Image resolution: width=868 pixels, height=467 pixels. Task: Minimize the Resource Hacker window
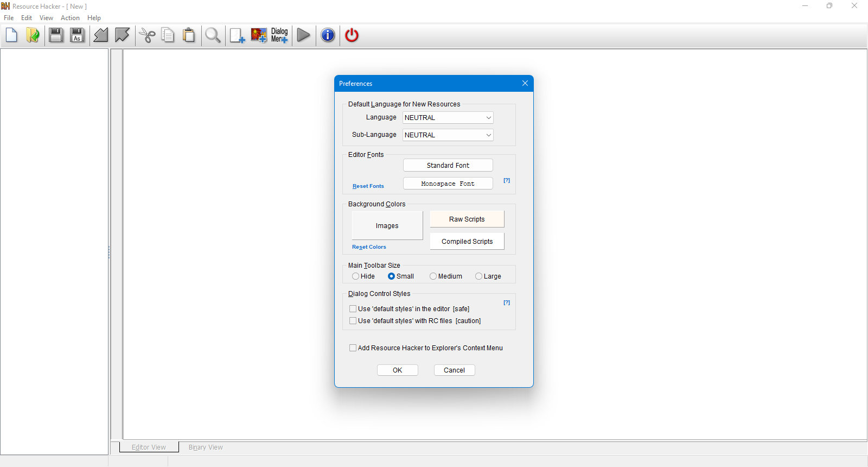805,6
